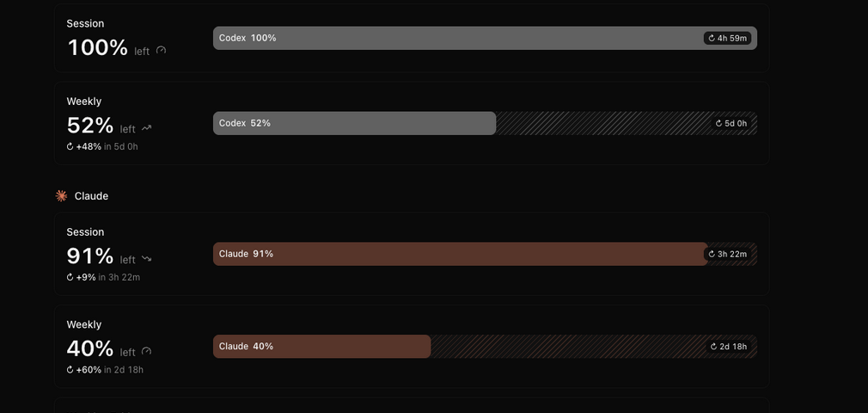This screenshot has width=868, height=413.
Task: Click the reset icon next to +60%
Action: 70,370
